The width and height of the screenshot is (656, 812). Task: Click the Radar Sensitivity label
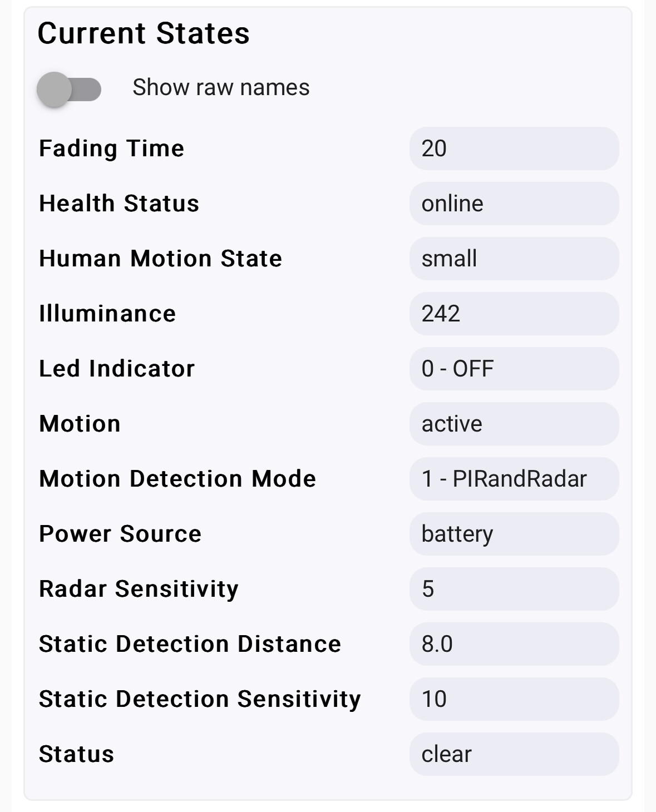[139, 589]
